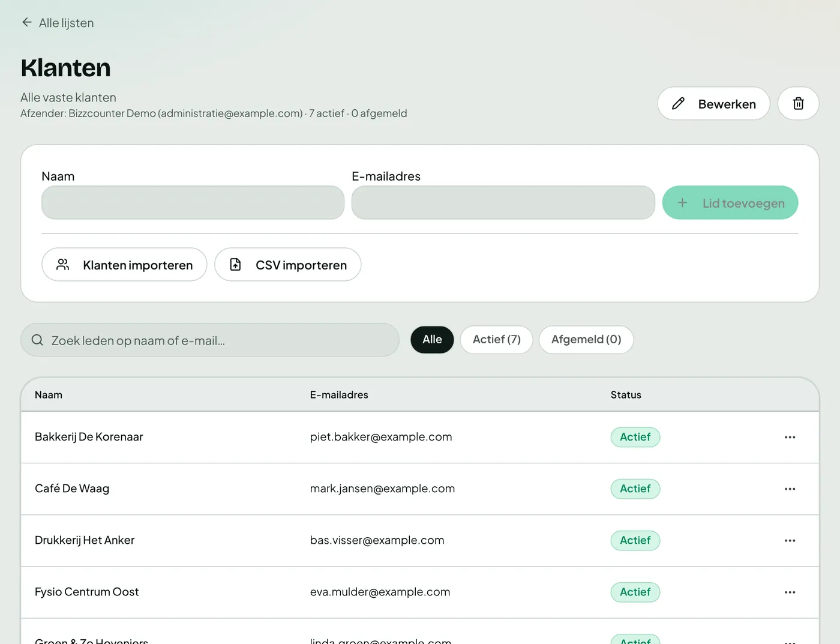Click the Zoek leden search field
The height and width of the screenshot is (644, 840).
(x=210, y=340)
